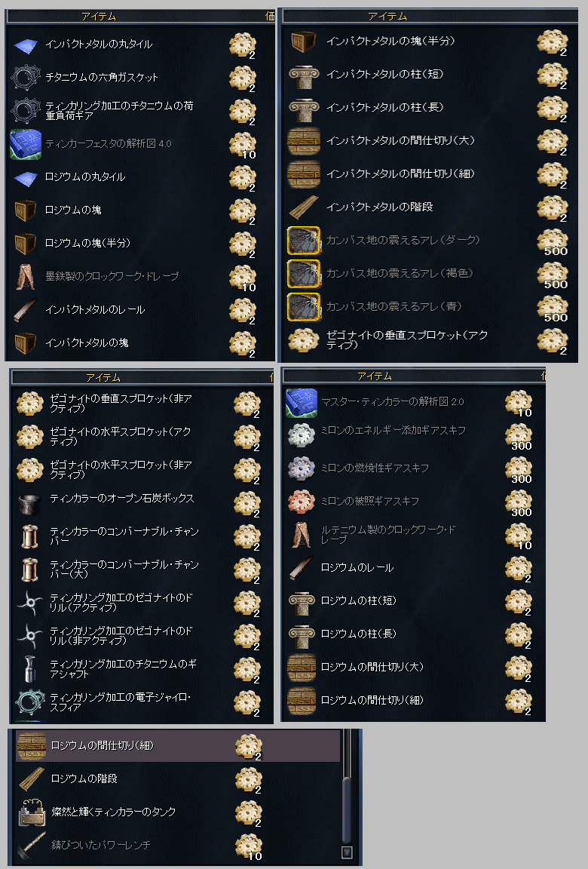
Task: Click the インパクトメタルの柱(短) pillar icon
Action: (x=303, y=75)
